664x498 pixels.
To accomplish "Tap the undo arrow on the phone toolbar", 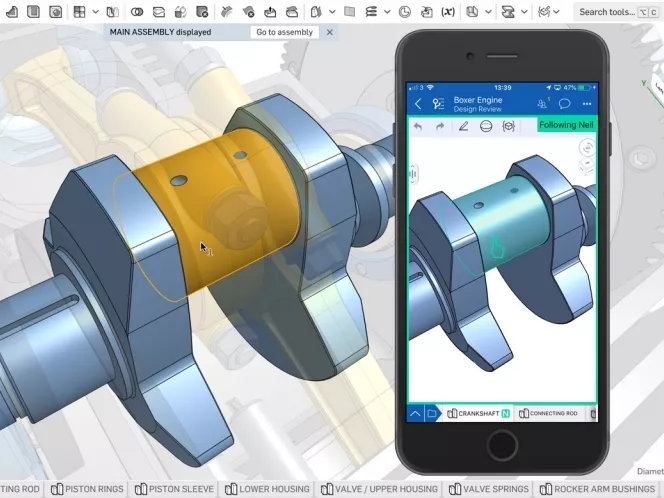I will (x=418, y=126).
